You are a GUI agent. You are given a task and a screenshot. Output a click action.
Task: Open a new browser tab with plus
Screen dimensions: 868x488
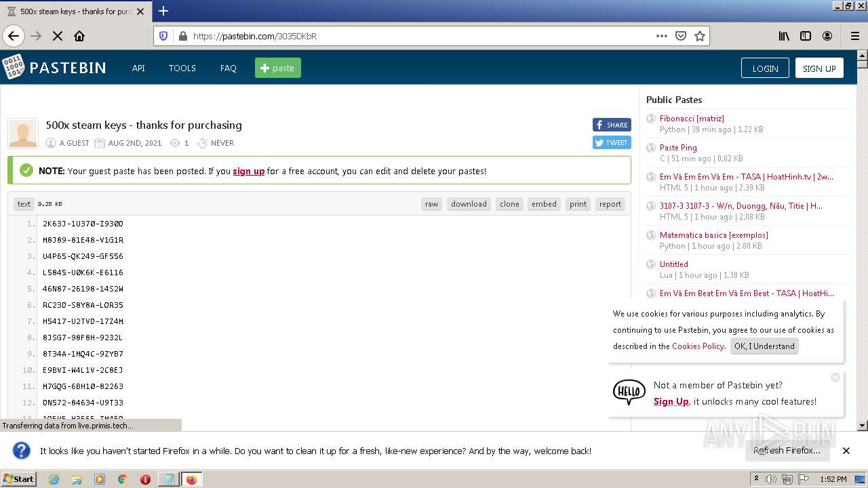click(163, 11)
